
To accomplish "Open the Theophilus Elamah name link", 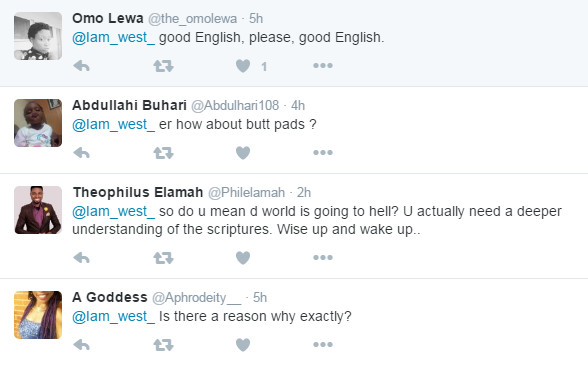I will (138, 192).
